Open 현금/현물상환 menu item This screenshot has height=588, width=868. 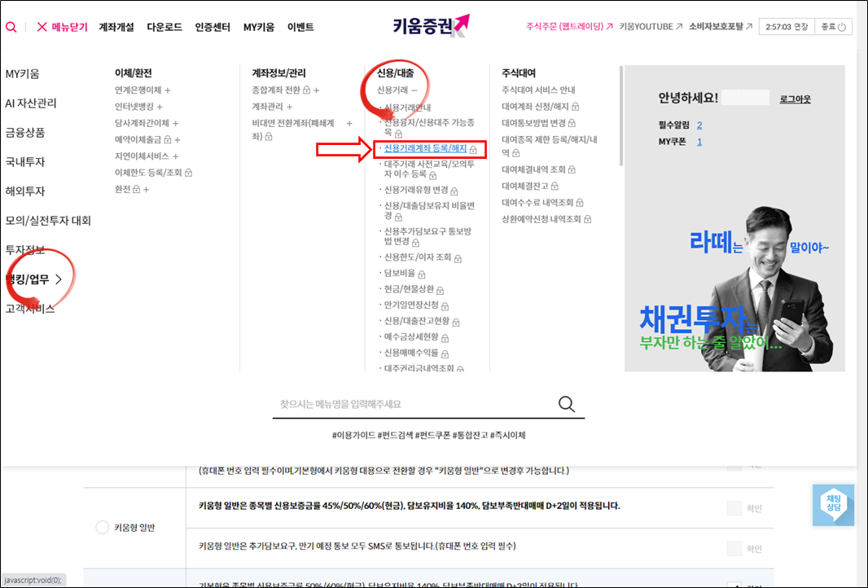pyautogui.click(x=414, y=289)
